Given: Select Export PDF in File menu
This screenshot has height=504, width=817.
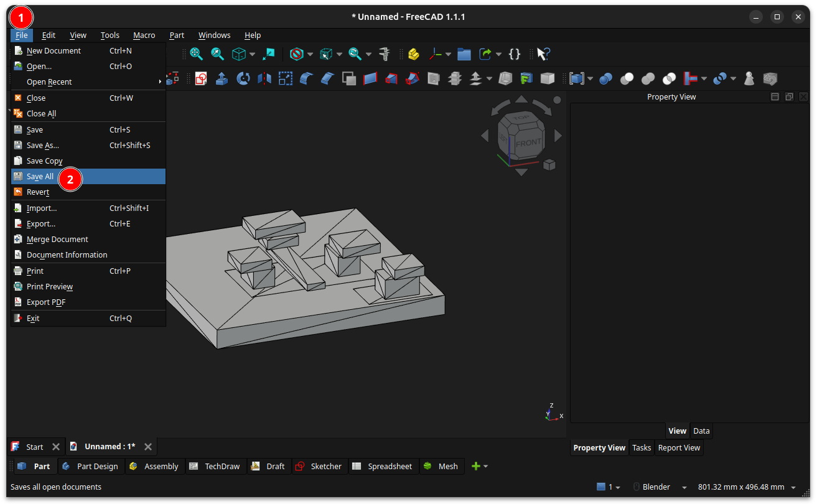Looking at the screenshot, I should tap(88, 302).
